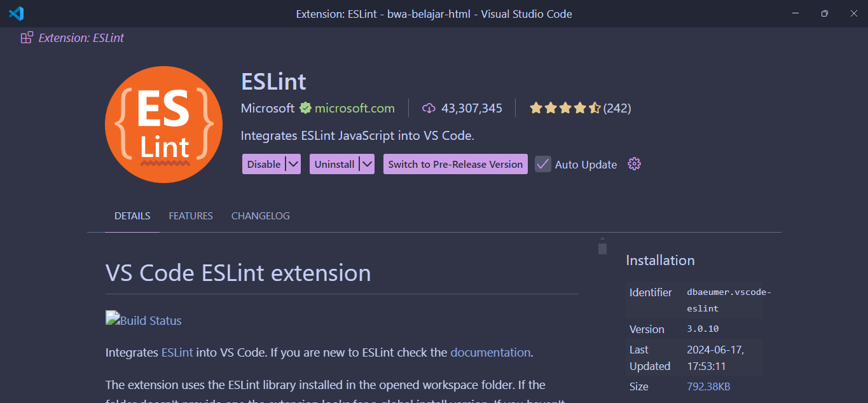Click the Last Updated date 2024-06-17
The height and width of the screenshot is (403, 868).
pyautogui.click(x=715, y=358)
